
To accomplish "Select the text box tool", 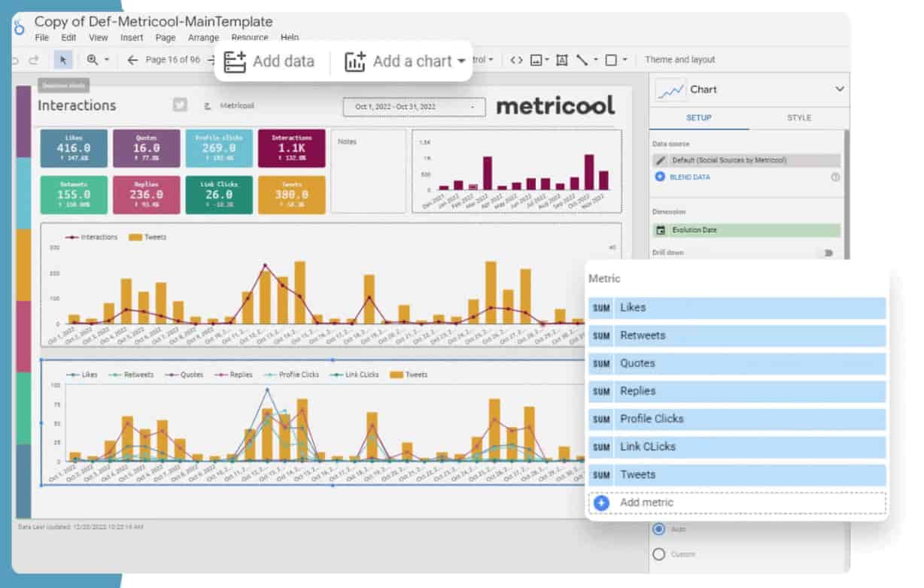I will tap(561, 59).
